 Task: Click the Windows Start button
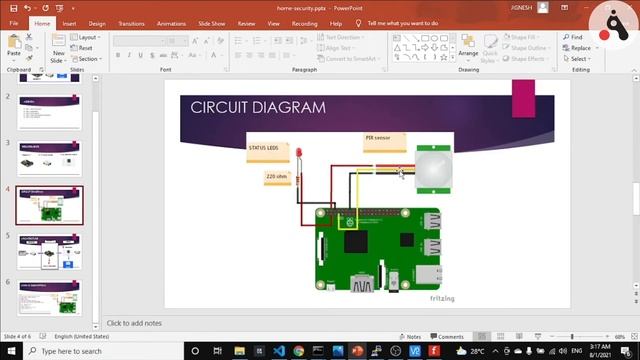click(x=11, y=351)
